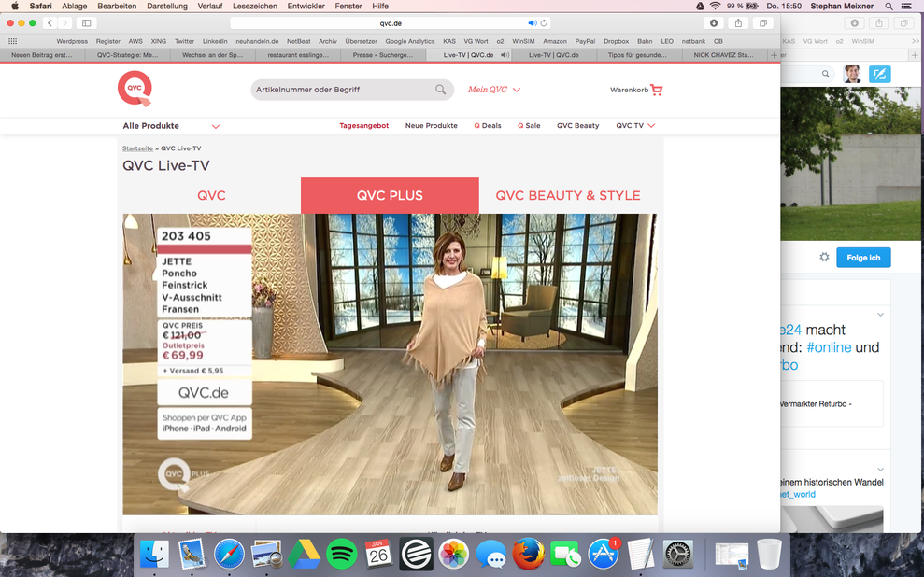Click the QVC logo on the page
Image resolution: width=924 pixels, height=577 pixels.
click(x=135, y=89)
